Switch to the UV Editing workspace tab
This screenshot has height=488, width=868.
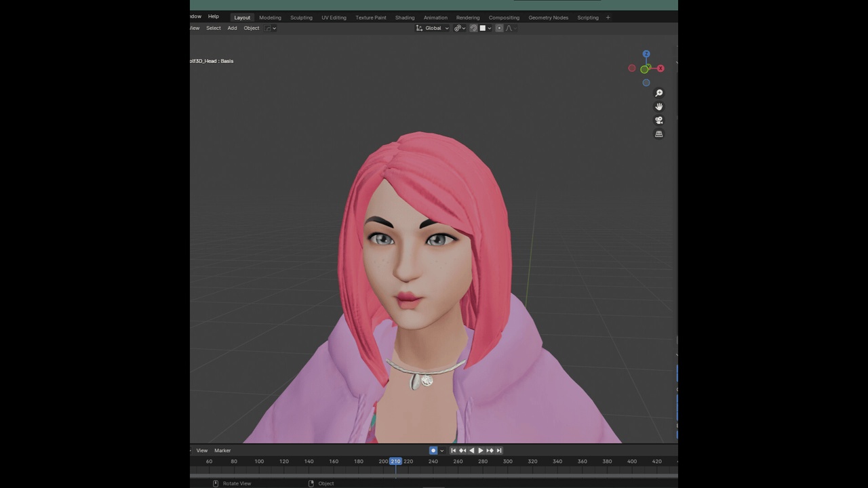pos(334,18)
